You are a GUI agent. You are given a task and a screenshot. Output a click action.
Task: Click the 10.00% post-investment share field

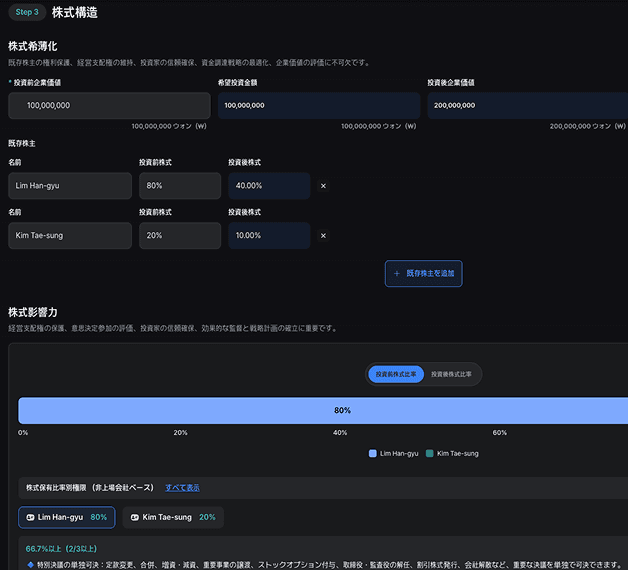[x=270, y=236]
